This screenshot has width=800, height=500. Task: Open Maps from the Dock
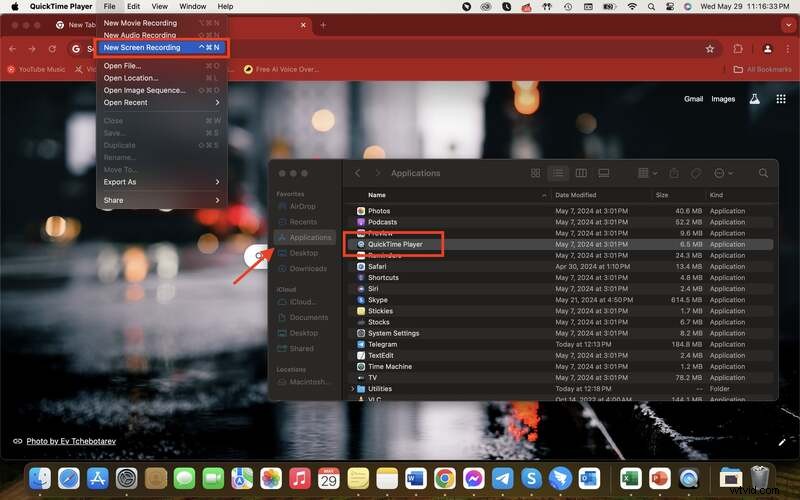242,479
